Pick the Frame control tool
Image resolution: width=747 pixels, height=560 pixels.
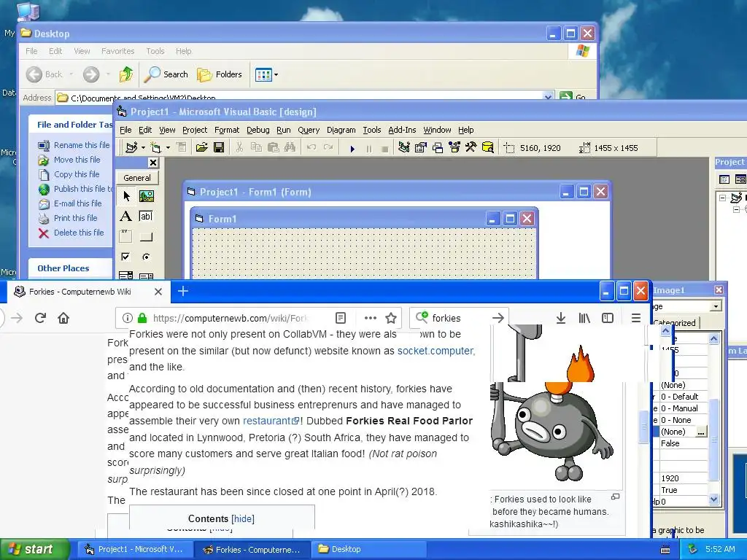pos(125,236)
